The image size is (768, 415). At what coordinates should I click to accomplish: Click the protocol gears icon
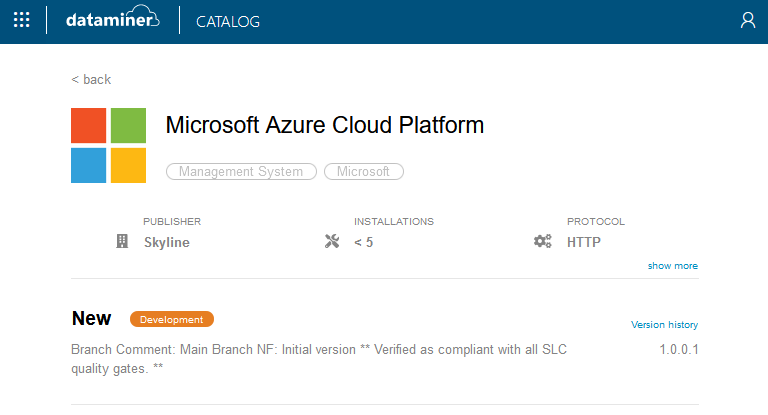[x=543, y=241]
